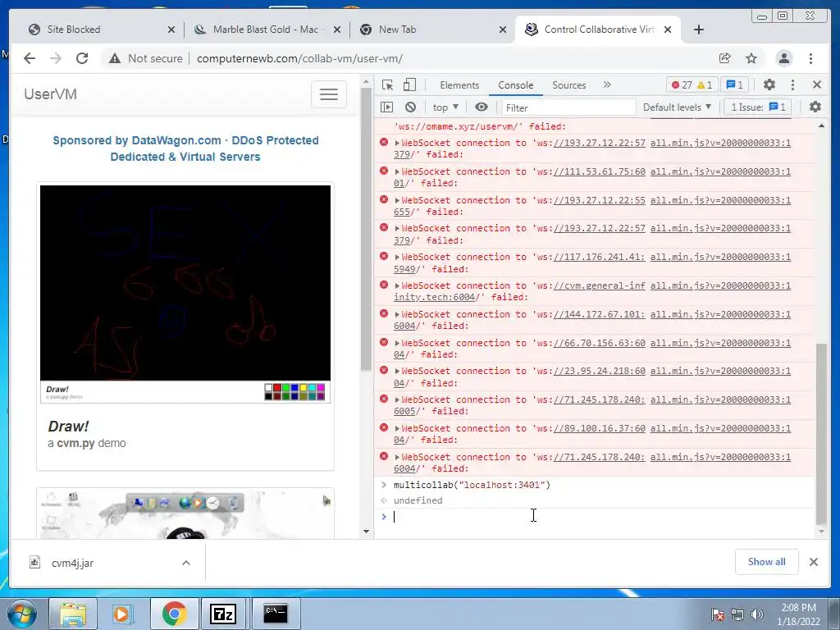Create a live expression with eye icon

click(482, 107)
